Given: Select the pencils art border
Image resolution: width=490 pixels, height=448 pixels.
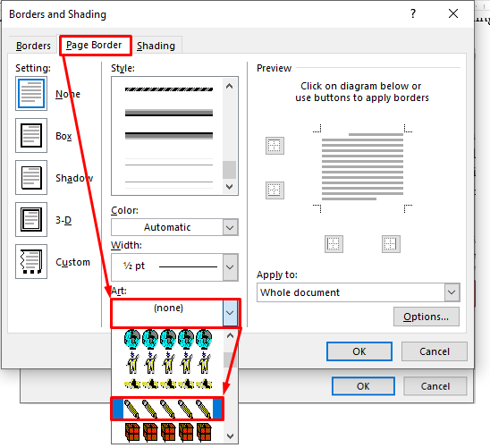Looking at the screenshot, I should (x=167, y=409).
